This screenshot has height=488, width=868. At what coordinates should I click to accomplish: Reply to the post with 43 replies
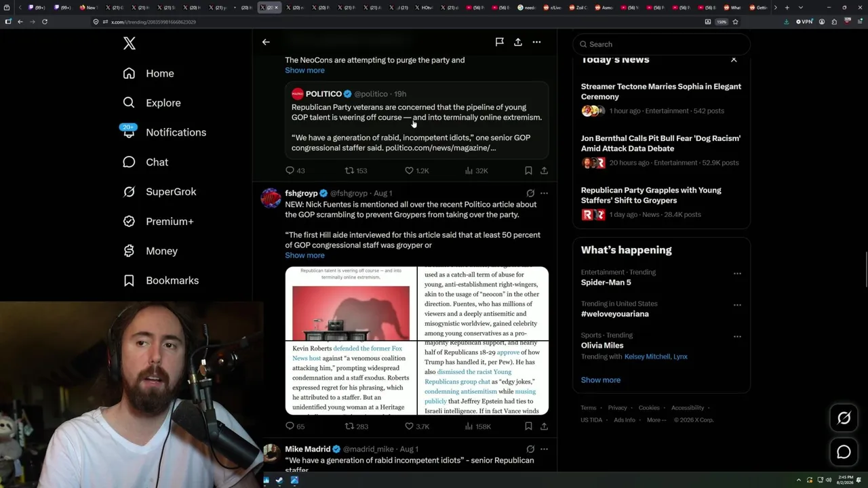295,171
